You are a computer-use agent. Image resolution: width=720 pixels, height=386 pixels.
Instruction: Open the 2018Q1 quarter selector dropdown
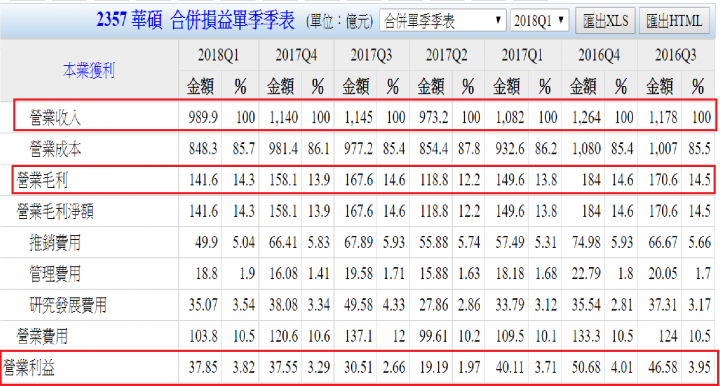539,21
